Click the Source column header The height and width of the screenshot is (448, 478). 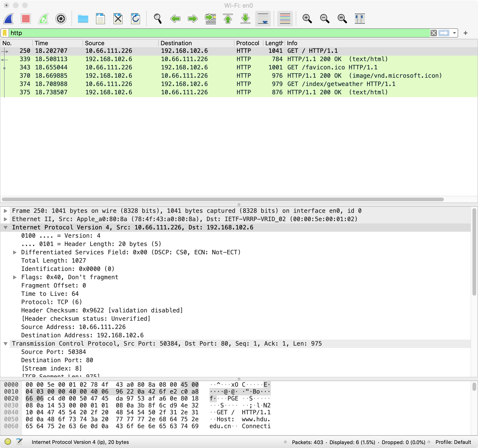(95, 43)
